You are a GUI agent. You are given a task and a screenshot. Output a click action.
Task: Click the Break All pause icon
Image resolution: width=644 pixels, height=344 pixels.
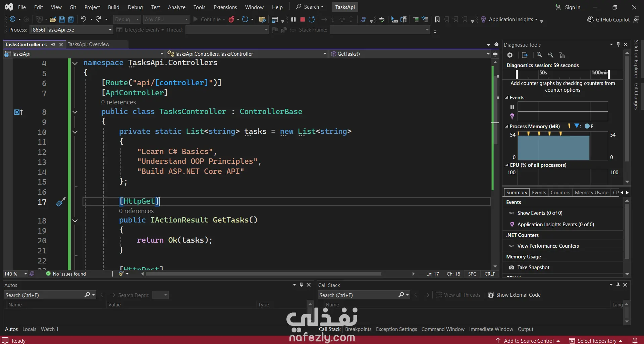pos(293,19)
